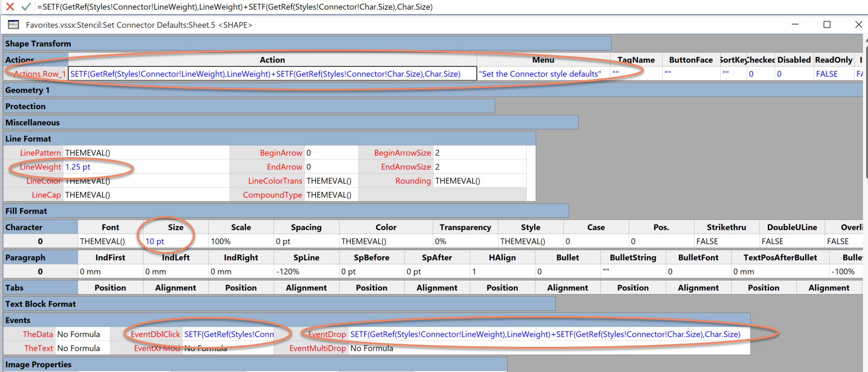Click the Paragraph SpLine -120% cell
This screenshot has height=372, width=868.
click(307, 272)
